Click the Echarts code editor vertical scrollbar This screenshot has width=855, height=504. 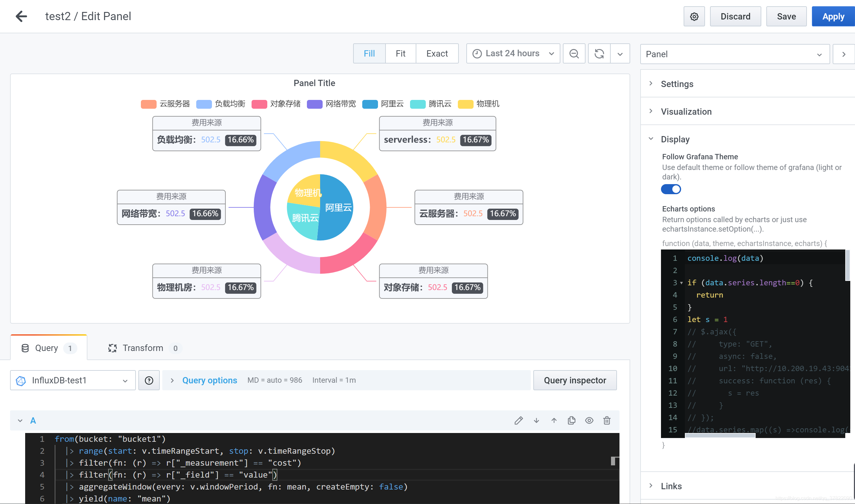point(847,265)
